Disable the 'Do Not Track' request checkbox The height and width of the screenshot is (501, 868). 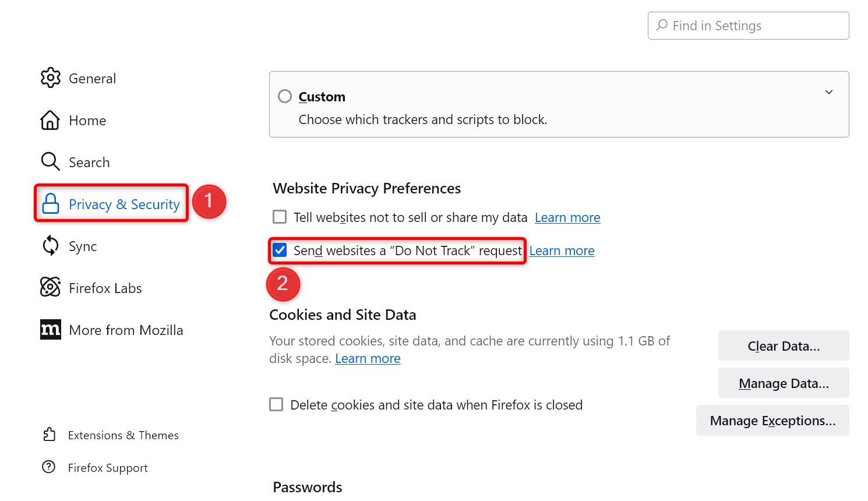click(280, 250)
